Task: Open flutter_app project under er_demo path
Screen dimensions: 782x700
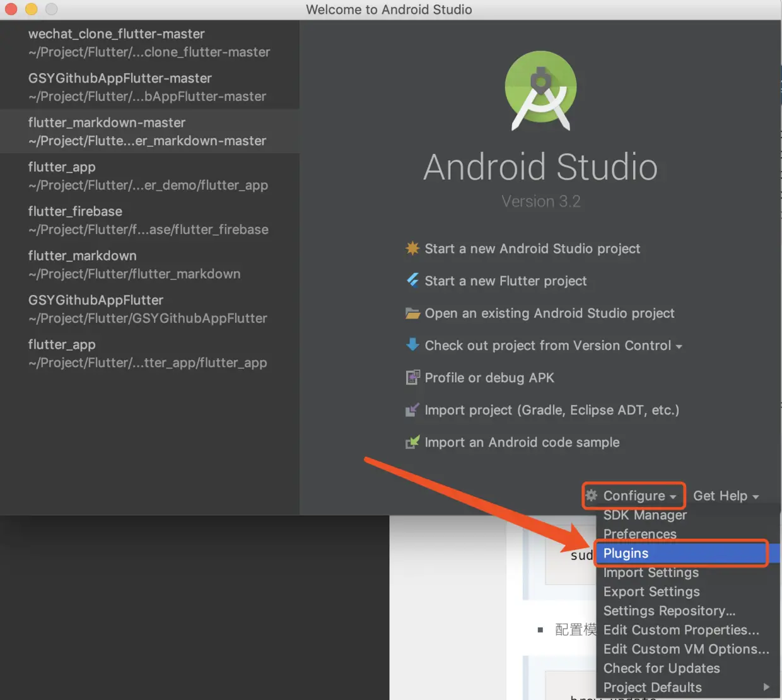Action: (x=149, y=175)
